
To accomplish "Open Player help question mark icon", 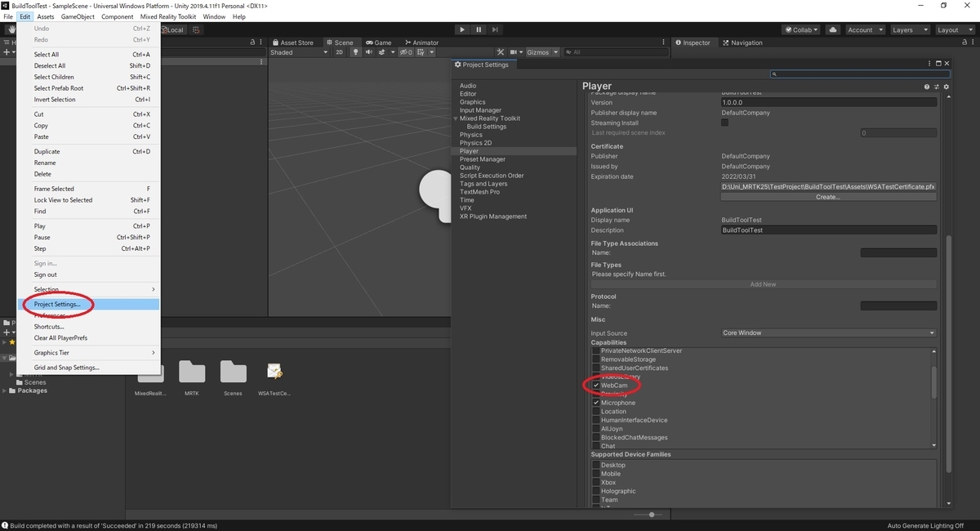I will pos(927,87).
